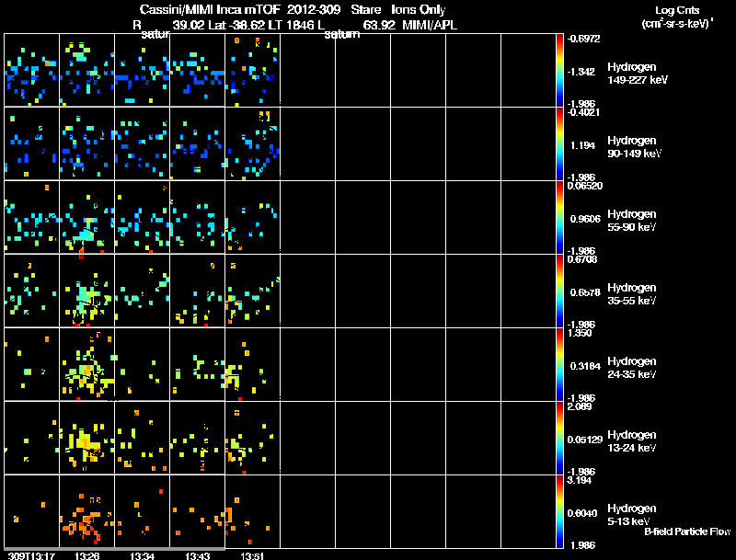Select the 13:51 Hydrogen 90-149 keV panel
The image size is (736, 560).
(x=252, y=143)
